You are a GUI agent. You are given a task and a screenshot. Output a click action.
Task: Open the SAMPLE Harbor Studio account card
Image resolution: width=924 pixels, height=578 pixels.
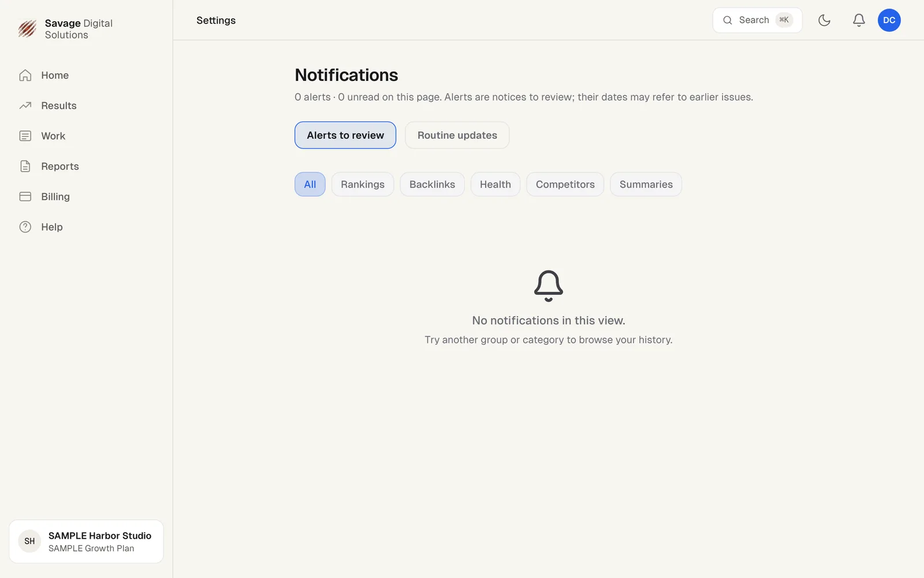point(87,542)
